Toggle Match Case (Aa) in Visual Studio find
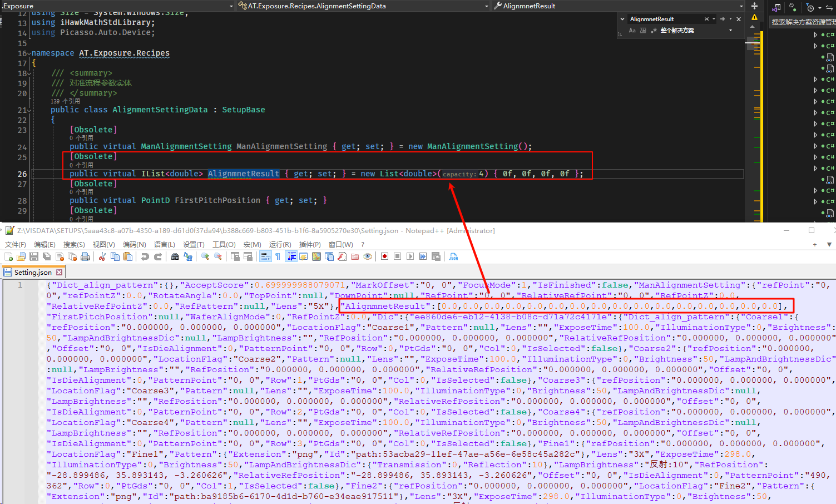The image size is (836, 504). (x=632, y=31)
